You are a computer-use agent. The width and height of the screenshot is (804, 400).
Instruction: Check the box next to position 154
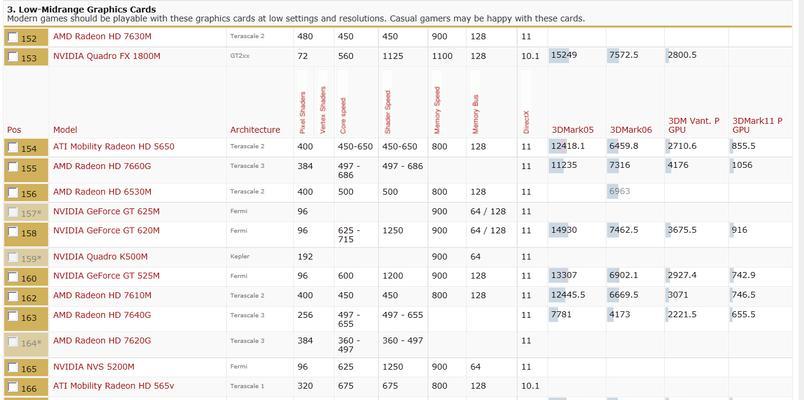pos(13,148)
